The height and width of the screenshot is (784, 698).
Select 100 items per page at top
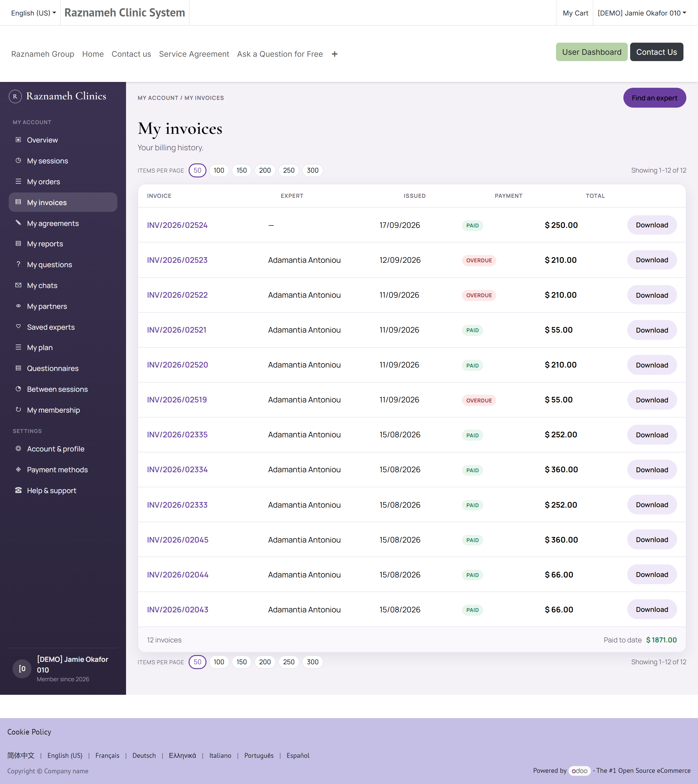pos(219,170)
